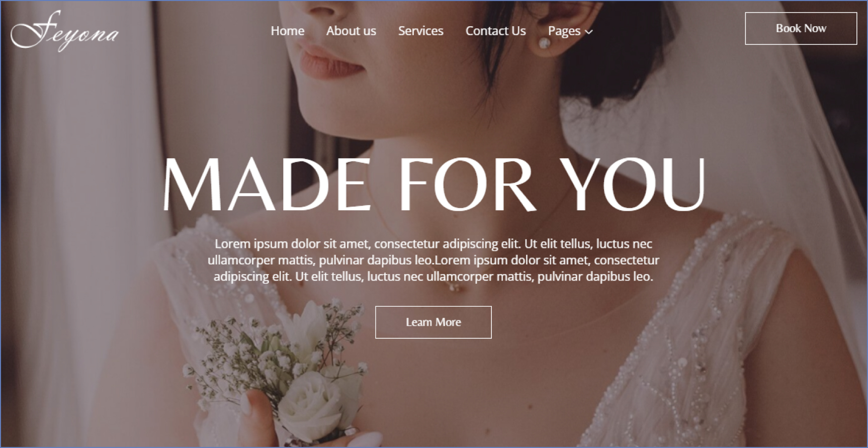Click the Feyona script logo
868x448 pixels.
[x=65, y=31]
